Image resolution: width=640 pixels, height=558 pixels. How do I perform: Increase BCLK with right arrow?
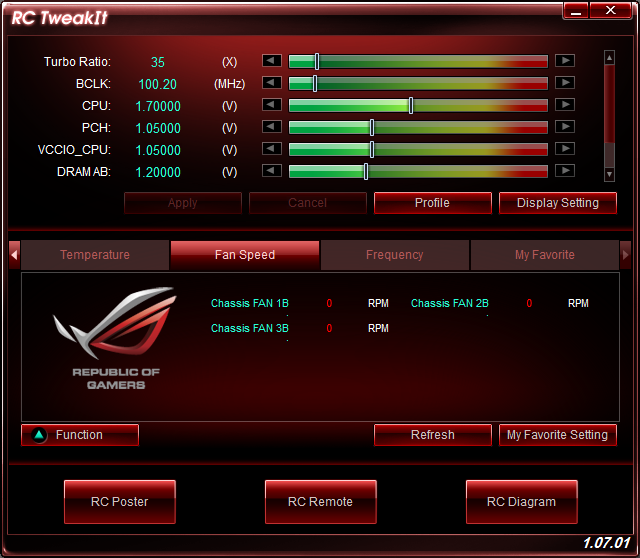(x=565, y=83)
